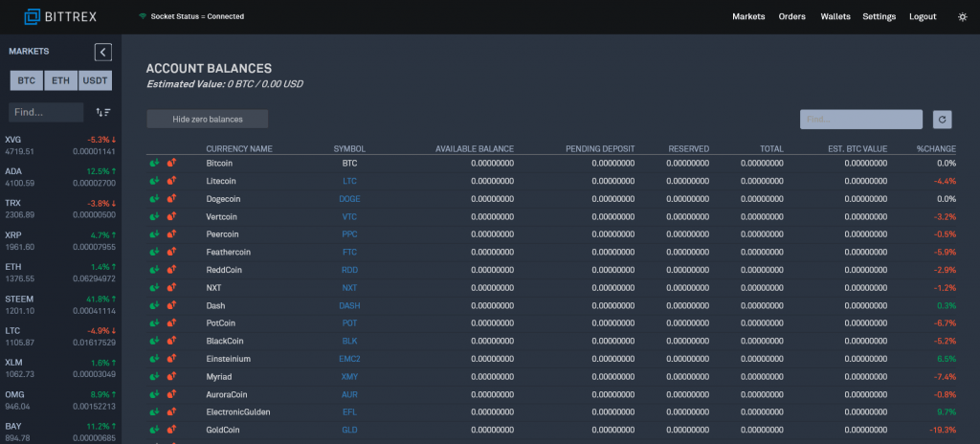Image resolution: width=980 pixels, height=444 pixels.
Task: Sort table by %CHANGE column
Action: tap(935, 149)
